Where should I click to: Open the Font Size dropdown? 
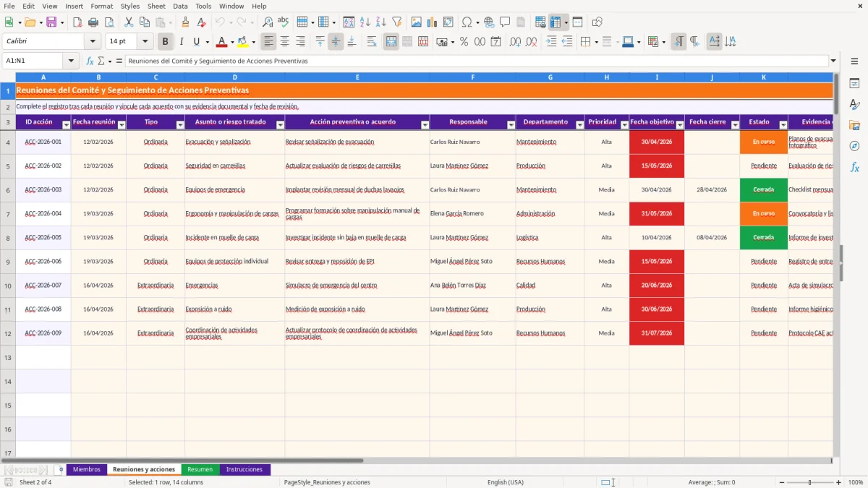click(145, 42)
